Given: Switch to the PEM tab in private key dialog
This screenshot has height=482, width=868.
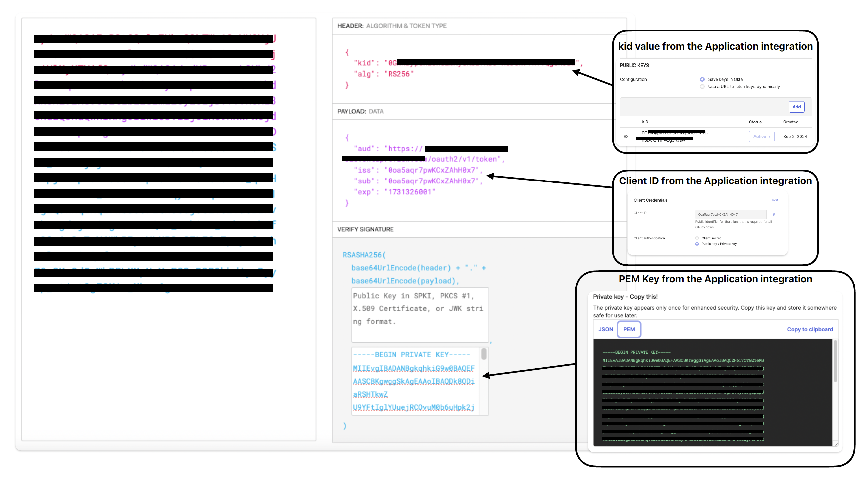Looking at the screenshot, I should pyautogui.click(x=629, y=329).
